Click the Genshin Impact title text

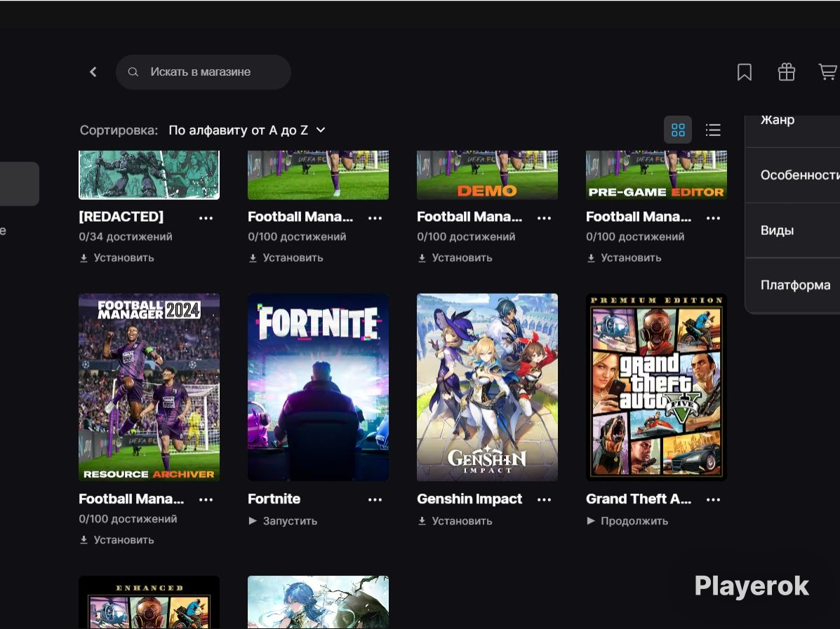[469, 499]
